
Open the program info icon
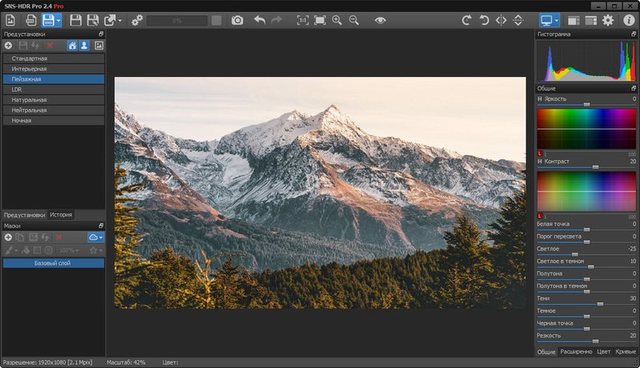pyautogui.click(x=629, y=20)
